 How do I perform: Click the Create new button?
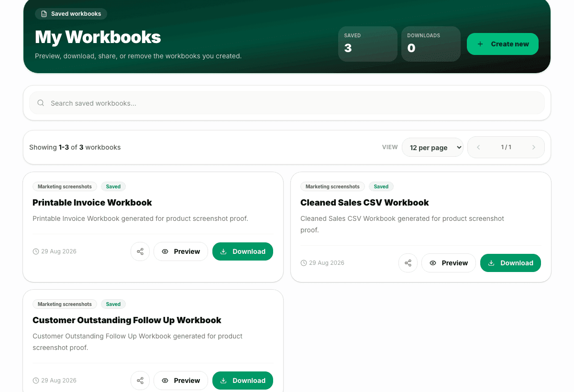tap(503, 44)
